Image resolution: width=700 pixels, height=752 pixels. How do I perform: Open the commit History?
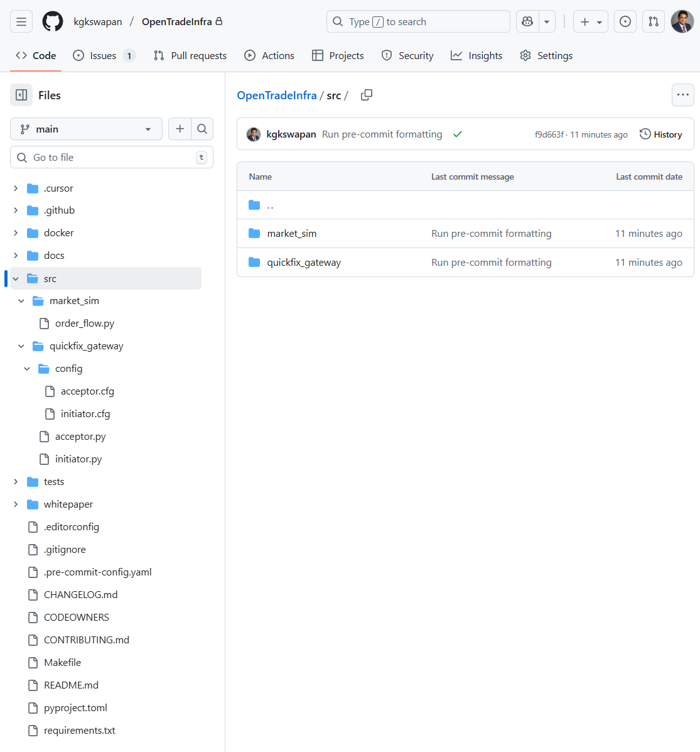[660, 134]
